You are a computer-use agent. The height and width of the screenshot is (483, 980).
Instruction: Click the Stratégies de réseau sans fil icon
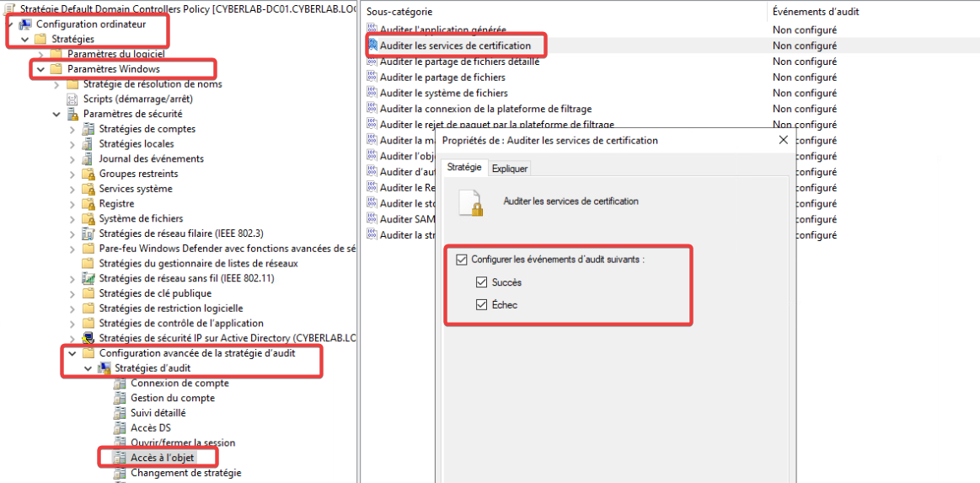(x=88, y=278)
